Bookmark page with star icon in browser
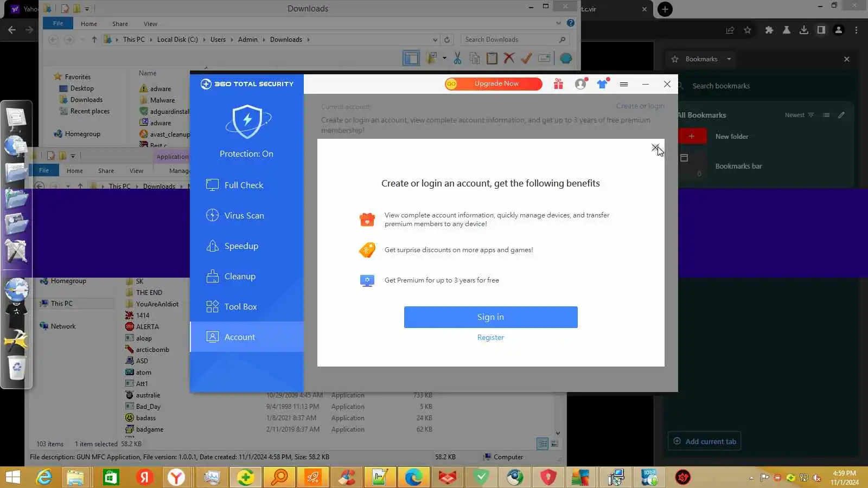This screenshot has height=488, width=868. [x=748, y=30]
